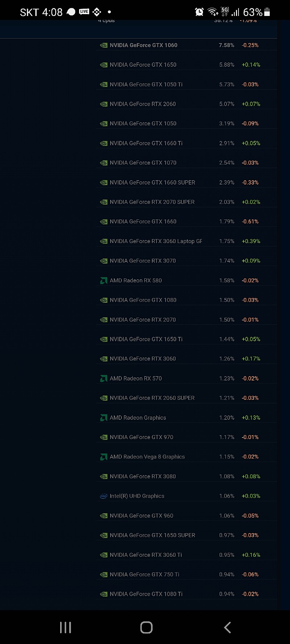Select the AMD Radeon Graphics entry
The width and height of the screenshot is (290, 644).
[138, 418]
